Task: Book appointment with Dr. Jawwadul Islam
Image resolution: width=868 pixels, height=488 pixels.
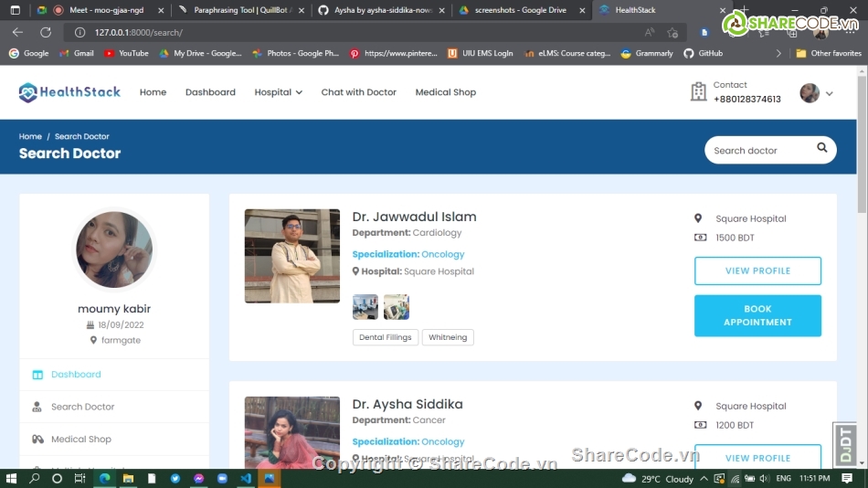Action: (757, 315)
